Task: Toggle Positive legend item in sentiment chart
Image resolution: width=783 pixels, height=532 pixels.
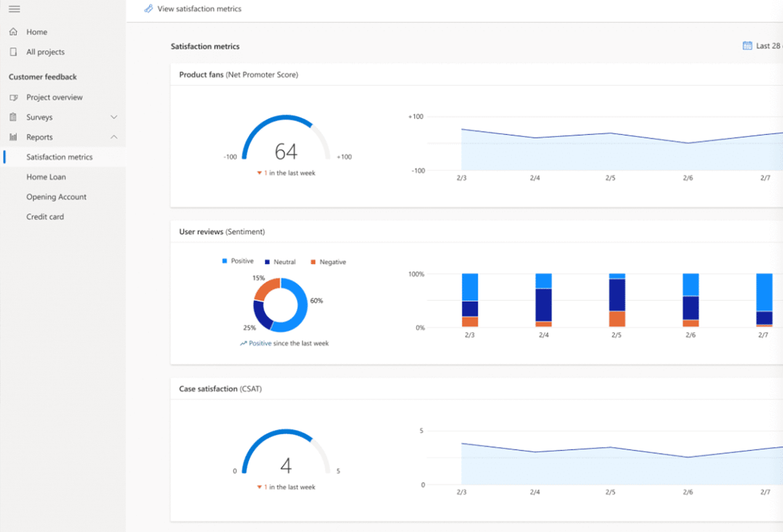Action: (238, 261)
